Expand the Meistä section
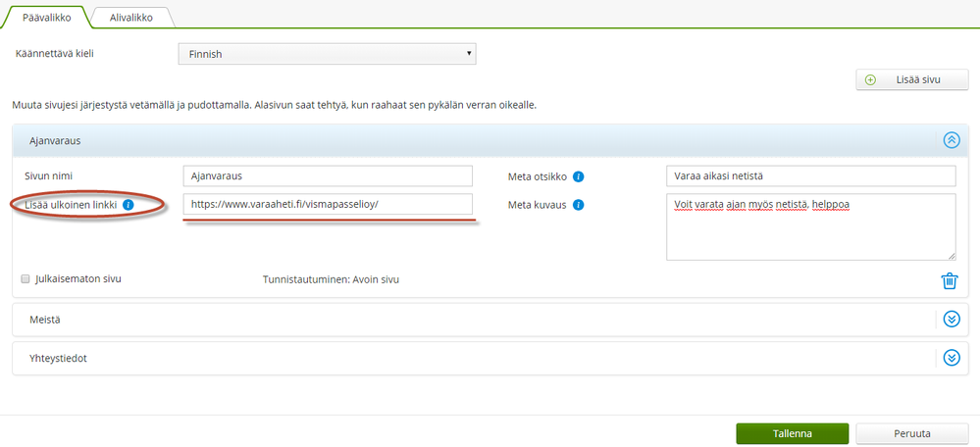Image resolution: width=980 pixels, height=447 pixels. click(x=952, y=320)
